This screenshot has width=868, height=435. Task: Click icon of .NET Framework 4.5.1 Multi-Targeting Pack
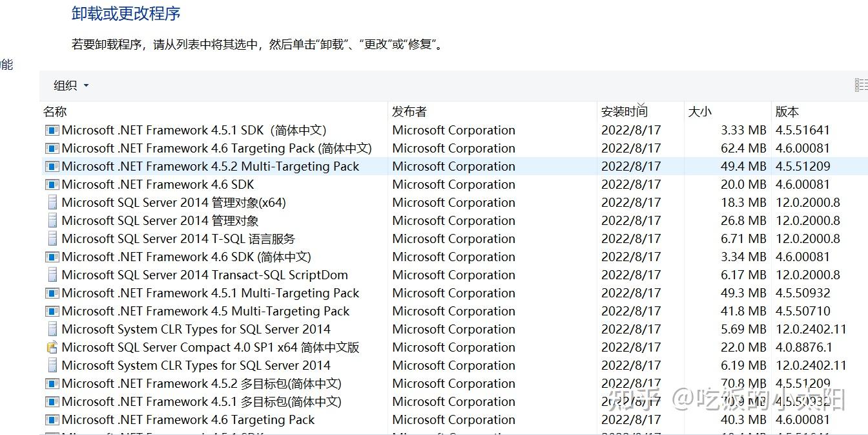(52, 293)
